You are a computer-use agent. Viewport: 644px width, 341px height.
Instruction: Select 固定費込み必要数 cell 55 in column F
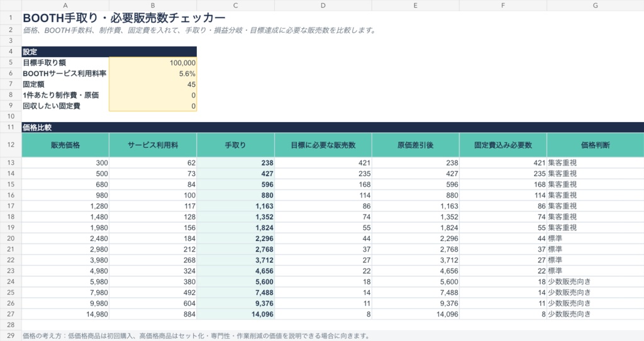point(502,228)
